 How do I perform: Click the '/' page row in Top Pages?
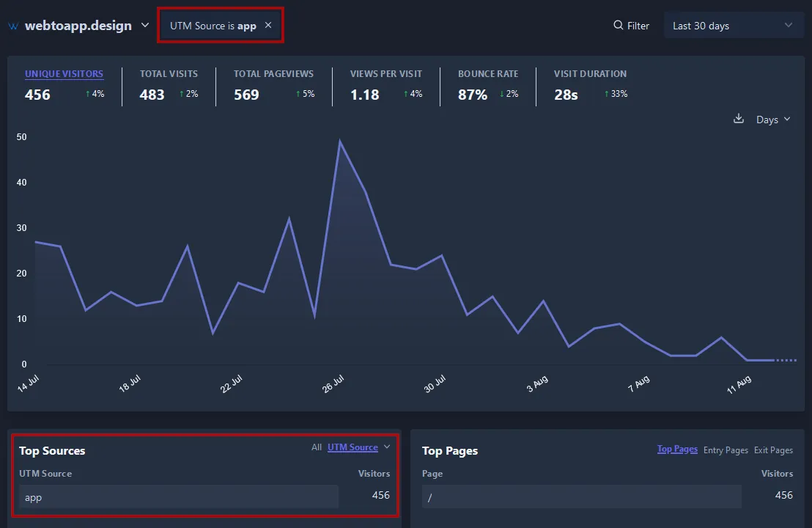(x=581, y=496)
